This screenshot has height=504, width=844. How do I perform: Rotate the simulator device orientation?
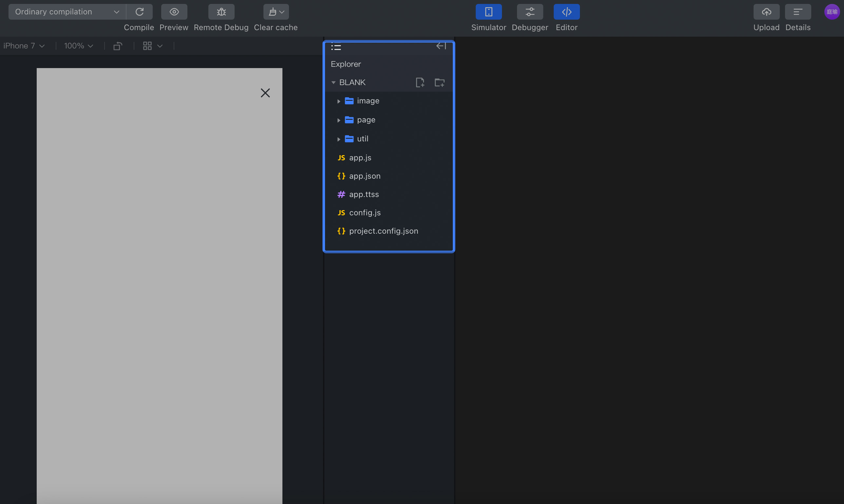[x=118, y=46]
